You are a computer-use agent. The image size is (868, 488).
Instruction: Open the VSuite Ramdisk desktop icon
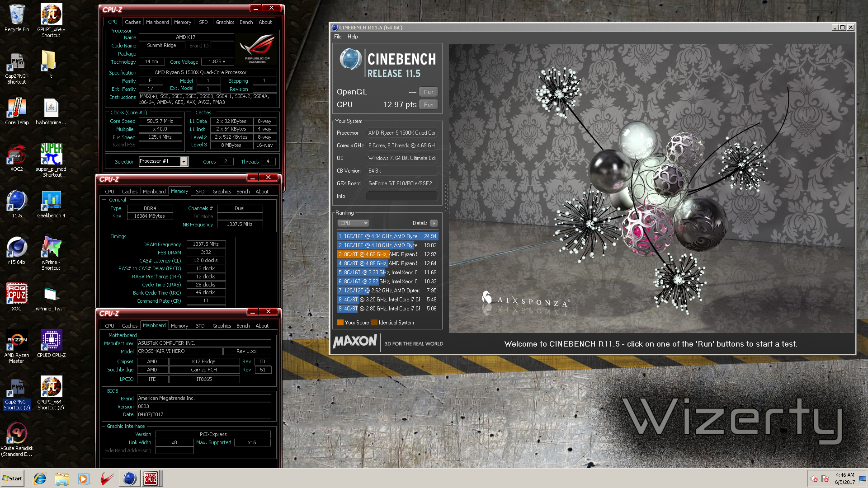click(17, 440)
